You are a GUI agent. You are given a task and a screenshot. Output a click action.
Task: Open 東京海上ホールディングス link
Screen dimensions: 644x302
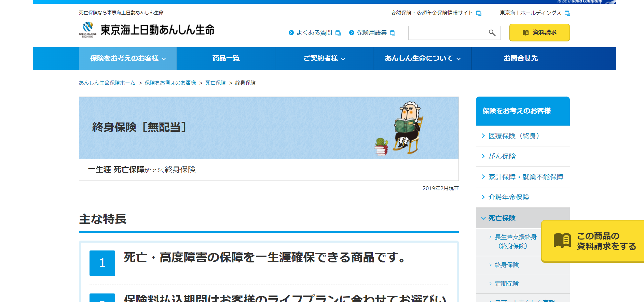click(x=531, y=13)
